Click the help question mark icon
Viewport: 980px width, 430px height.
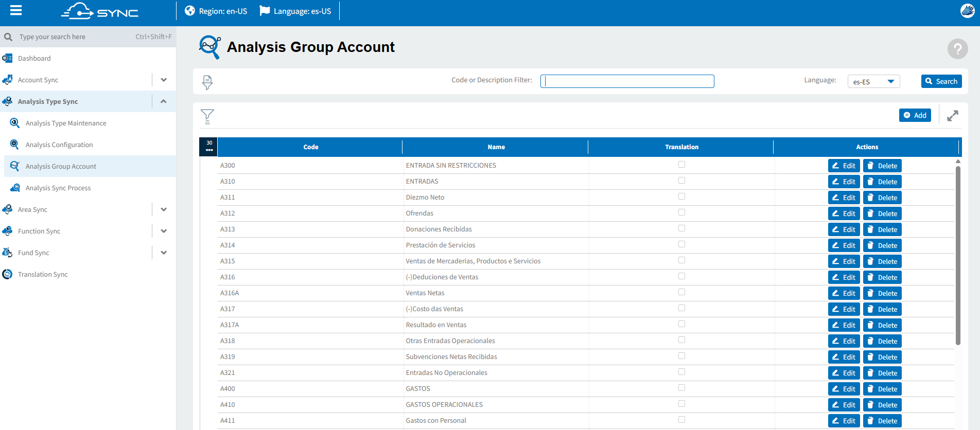[x=957, y=49]
